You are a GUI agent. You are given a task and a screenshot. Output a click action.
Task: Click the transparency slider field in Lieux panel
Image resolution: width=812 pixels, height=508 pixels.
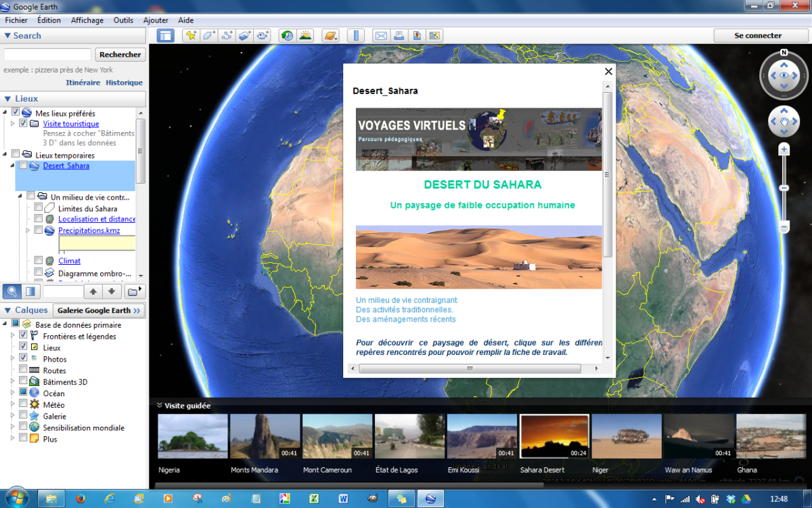62,291
